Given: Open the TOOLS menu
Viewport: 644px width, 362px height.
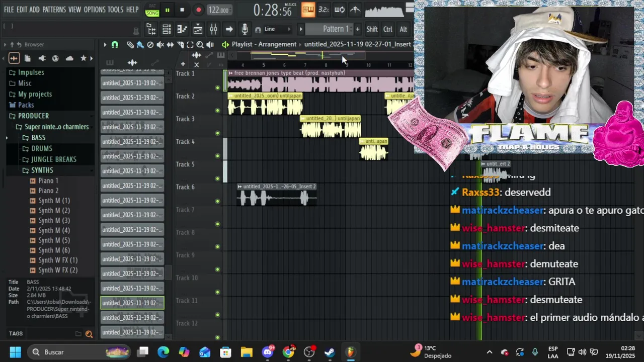Looking at the screenshot, I should coord(115,10).
